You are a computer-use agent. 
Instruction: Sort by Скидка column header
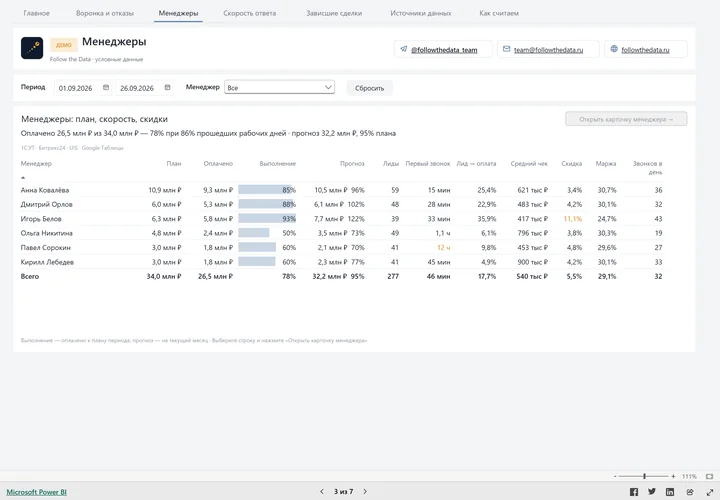click(x=571, y=163)
